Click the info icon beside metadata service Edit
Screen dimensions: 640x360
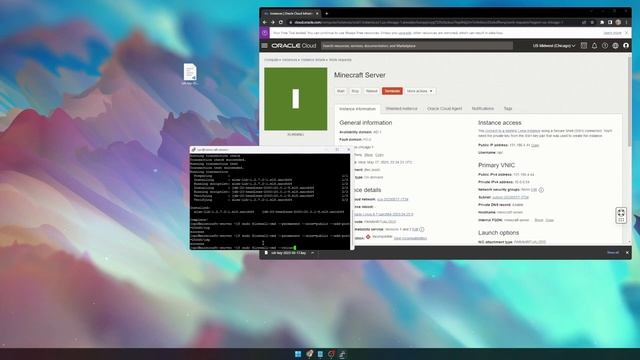click(422, 229)
